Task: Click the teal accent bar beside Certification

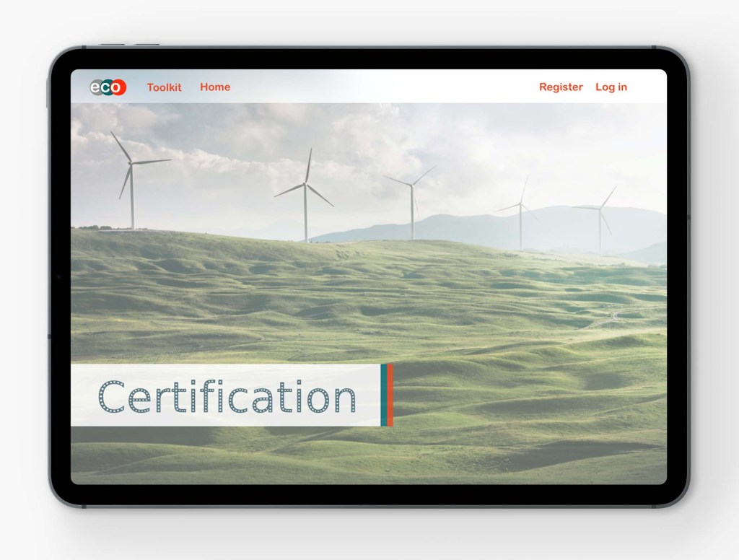Action: pyautogui.click(x=384, y=395)
